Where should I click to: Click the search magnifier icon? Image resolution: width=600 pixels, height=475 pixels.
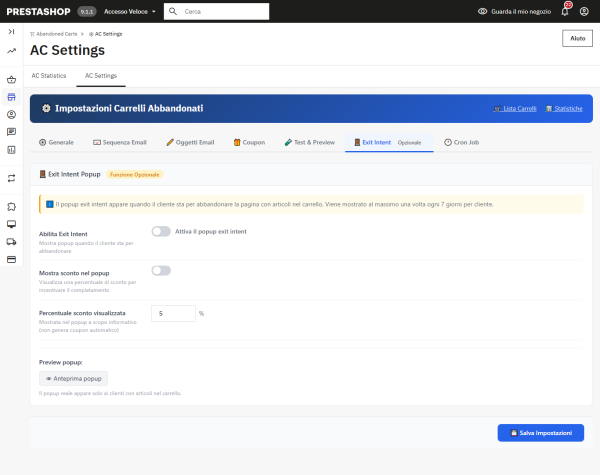point(173,11)
